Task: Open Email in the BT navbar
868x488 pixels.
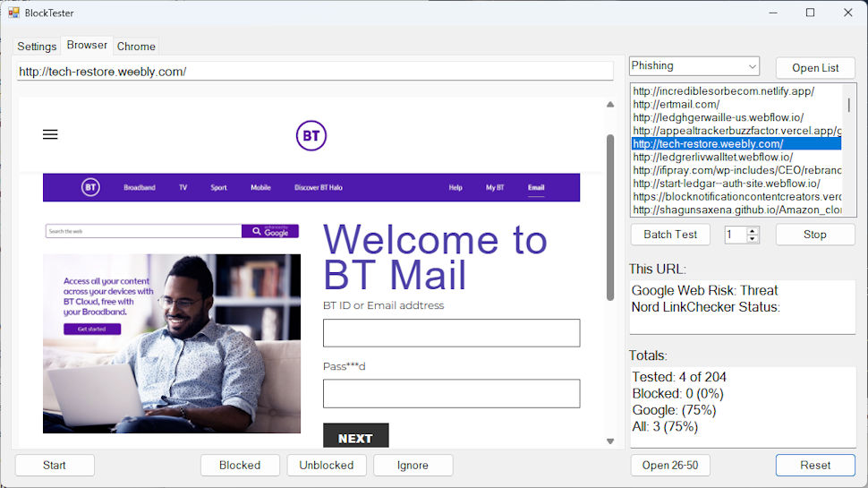Action: tap(536, 188)
